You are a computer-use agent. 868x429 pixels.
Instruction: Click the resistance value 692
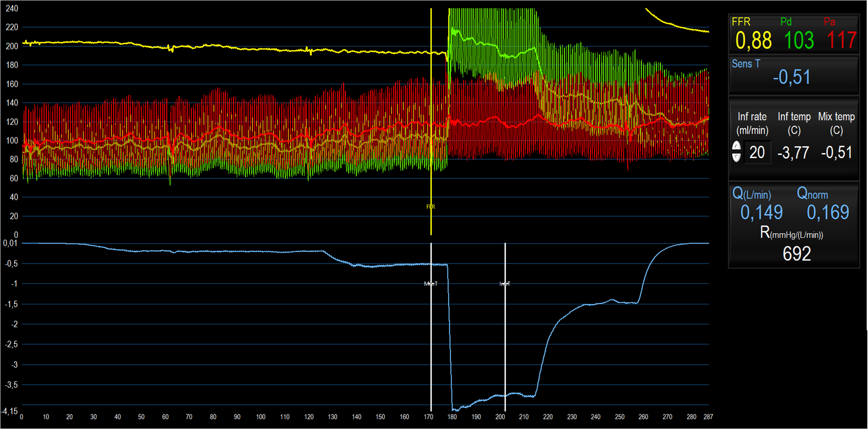[797, 254]
